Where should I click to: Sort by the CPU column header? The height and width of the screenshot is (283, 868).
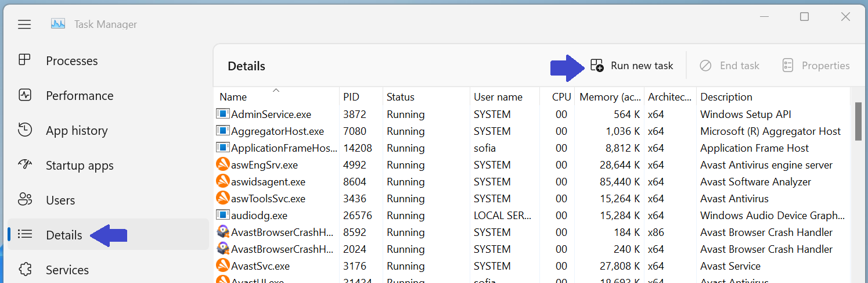click(x=561, y=97)
